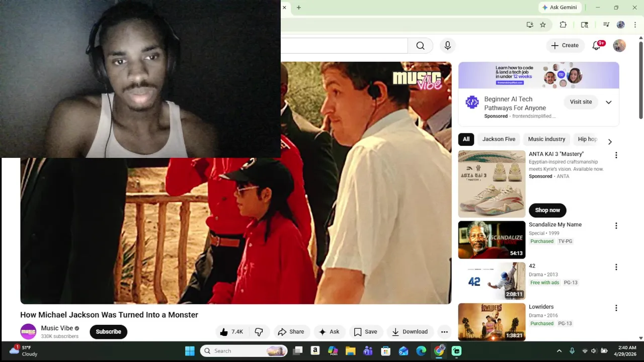Open Outlook mail on taskbar
The height and width of the screenshot is (362, 644).
tap(404, 351)
